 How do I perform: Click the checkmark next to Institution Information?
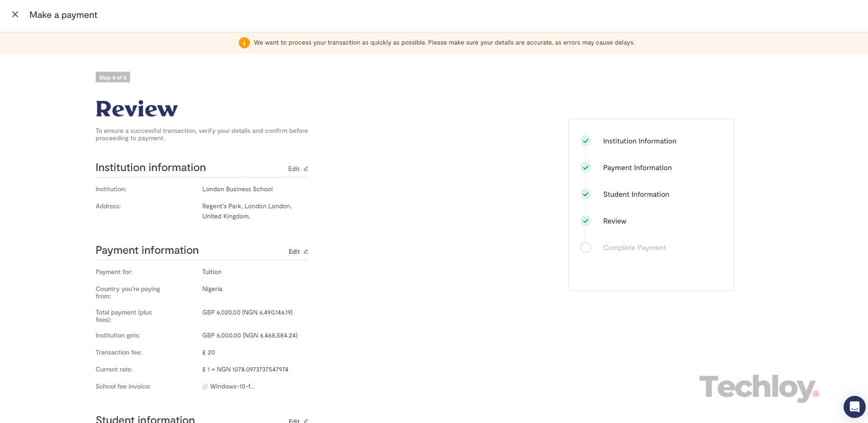coord(586,141)
